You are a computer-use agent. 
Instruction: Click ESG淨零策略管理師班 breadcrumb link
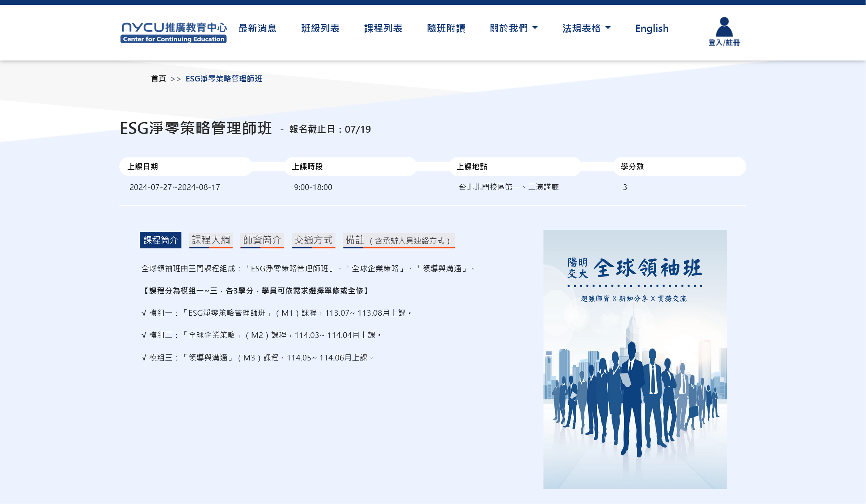224,79
